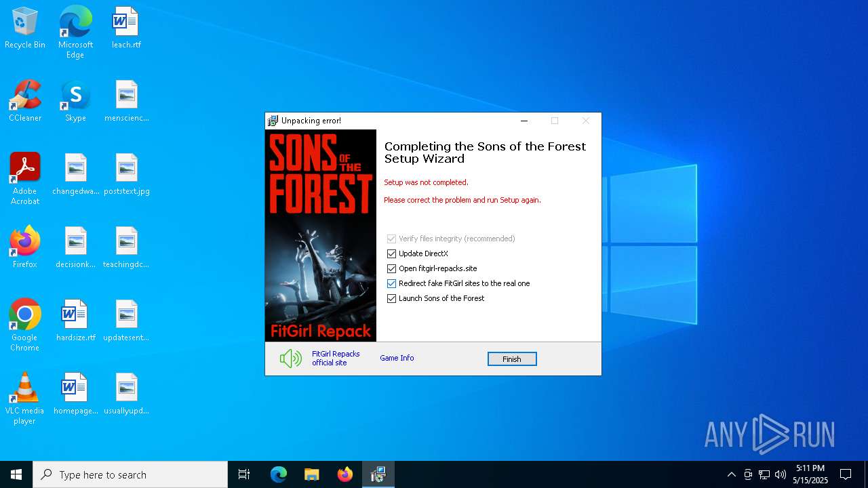This screenshot has height=488, width=868.
Task: Click the 'Setup was not completed.' text
Action: coord(426,182)
